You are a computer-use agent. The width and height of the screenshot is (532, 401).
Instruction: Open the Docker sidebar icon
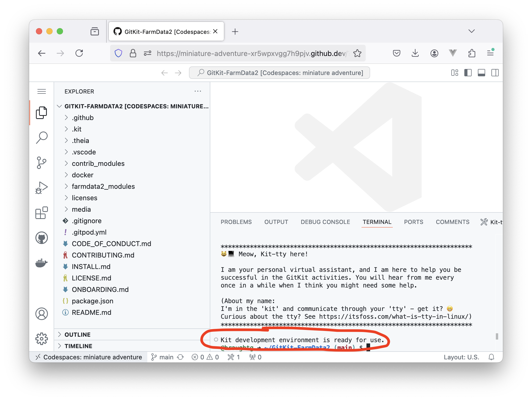tap(42, 263)
